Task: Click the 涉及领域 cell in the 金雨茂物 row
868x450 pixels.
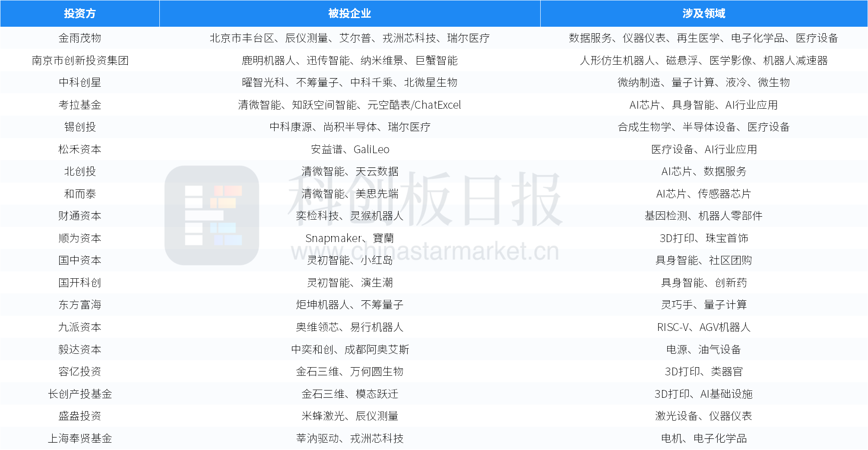Action: (704, 38)
